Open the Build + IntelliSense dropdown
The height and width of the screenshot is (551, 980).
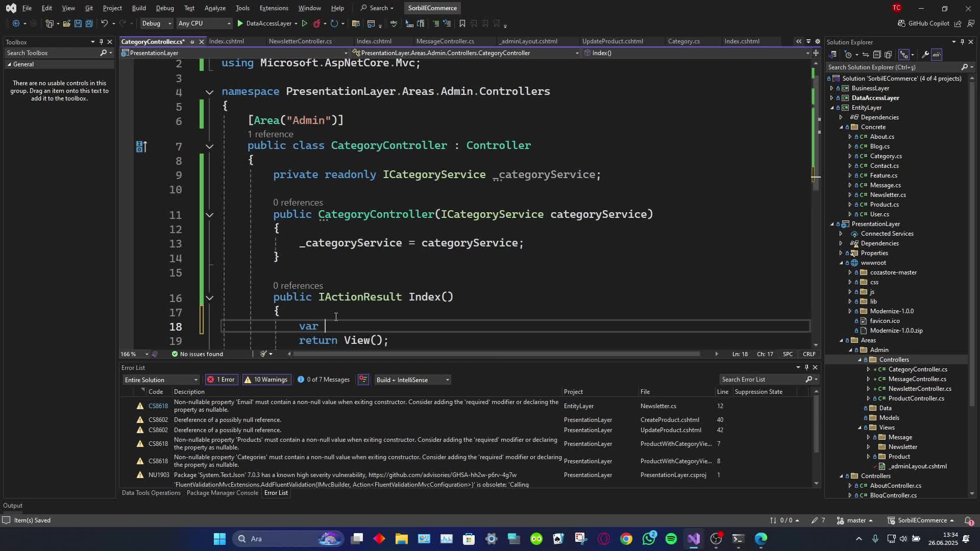[412, 380]
